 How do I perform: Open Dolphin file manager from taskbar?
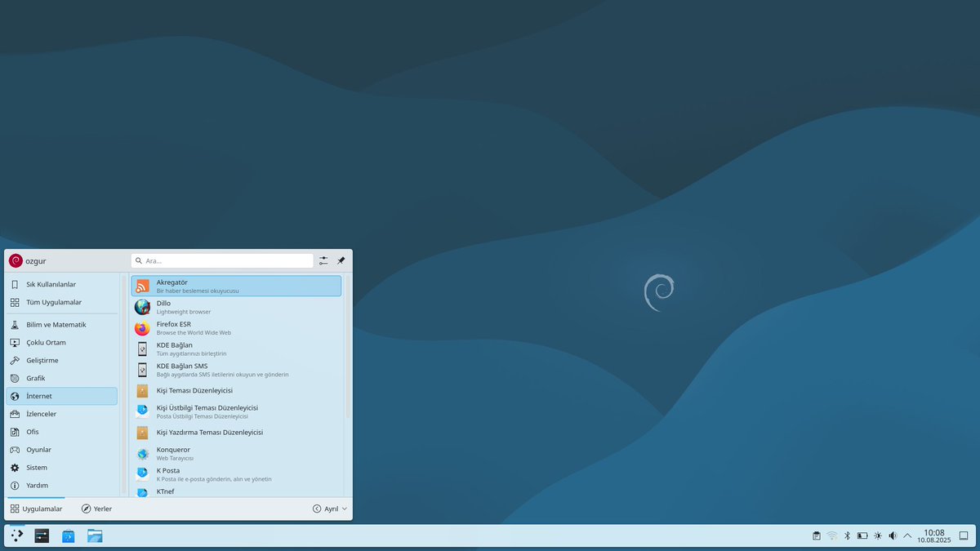95,535
